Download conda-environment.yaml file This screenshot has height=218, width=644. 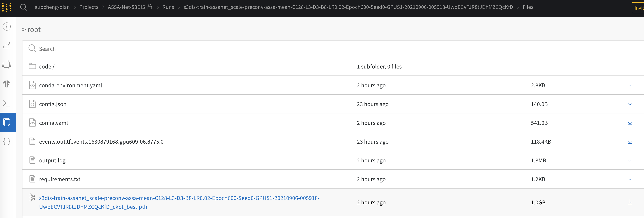coord(630,85)
